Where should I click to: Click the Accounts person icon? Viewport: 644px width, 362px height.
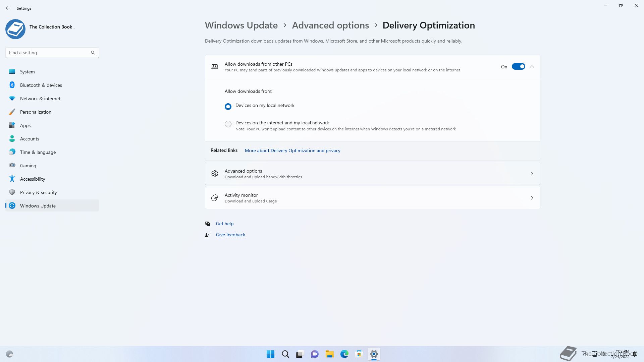(x=12, y=138)
